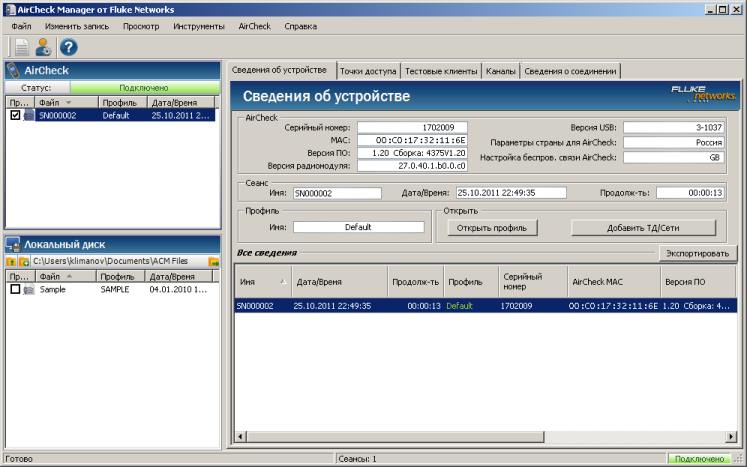Sort AirCheck list by Дата/Время header
Image resolution: width=747 pixels, height=467 pixels.
point(181,102)
